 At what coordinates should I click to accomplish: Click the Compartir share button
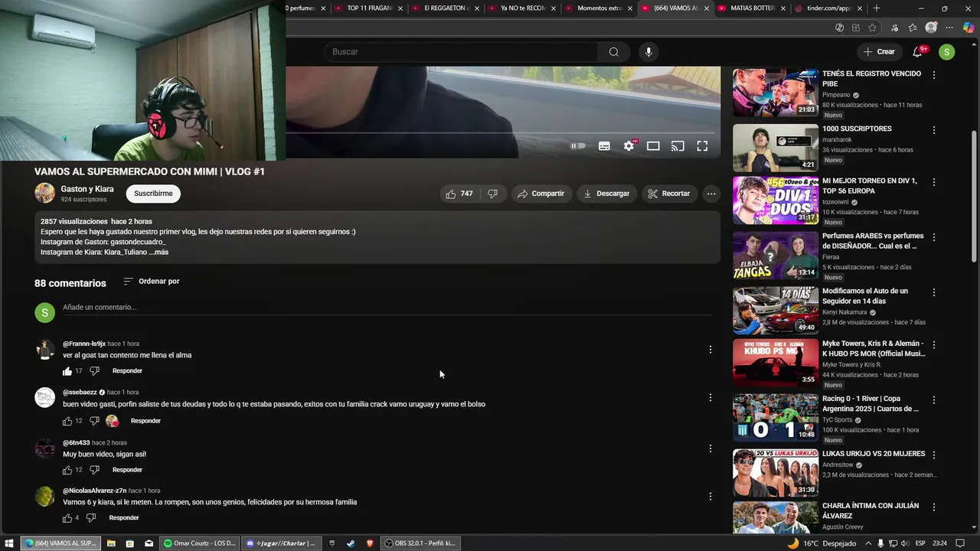541,194
